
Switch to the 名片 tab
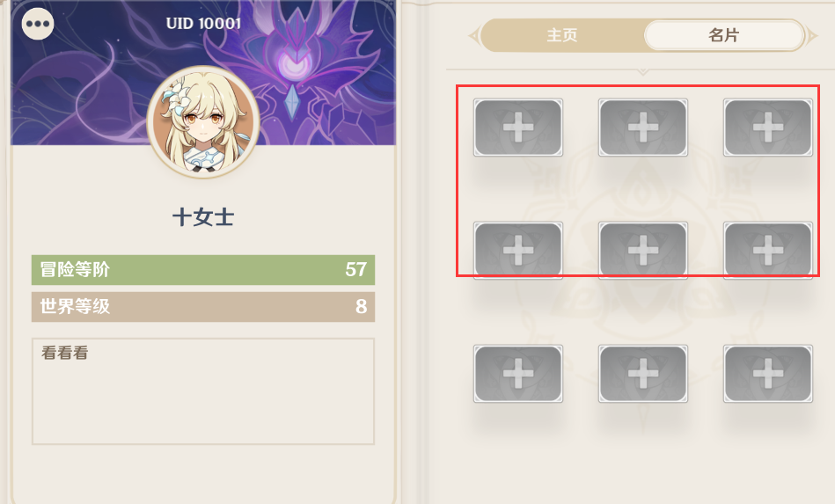coord(724,36)
